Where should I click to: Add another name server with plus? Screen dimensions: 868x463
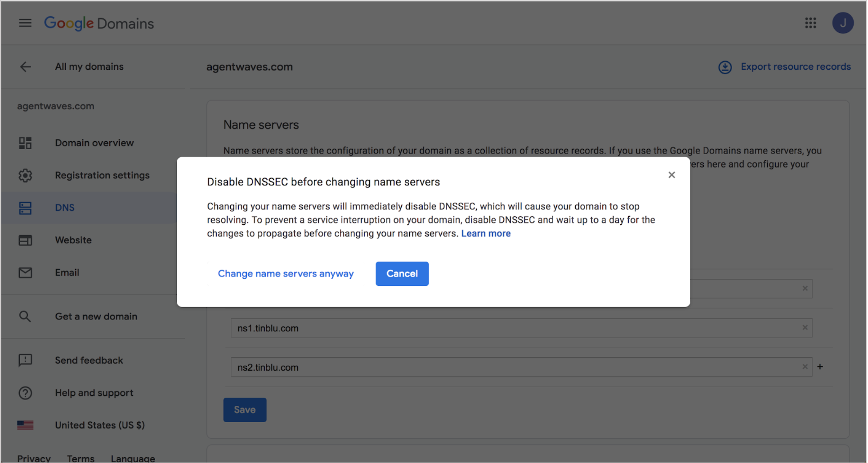coord(820,367)
